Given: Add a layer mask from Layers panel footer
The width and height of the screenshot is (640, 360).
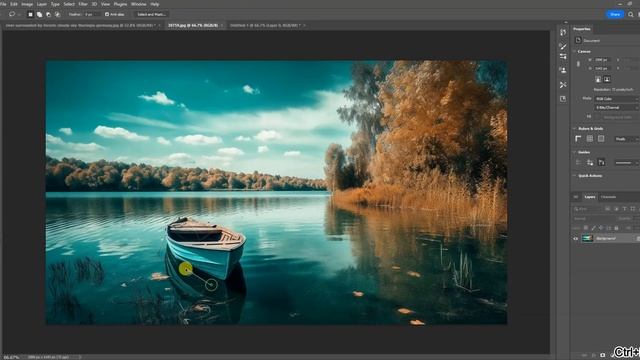Looking at the screenshot, I should click(602, 355).
